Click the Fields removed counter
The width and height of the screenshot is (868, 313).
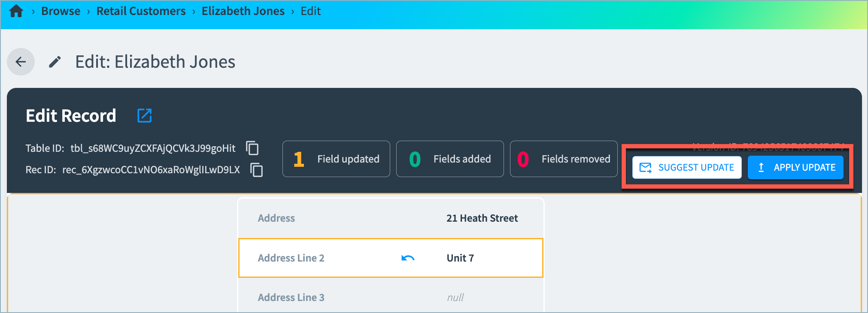pos(563,159)
